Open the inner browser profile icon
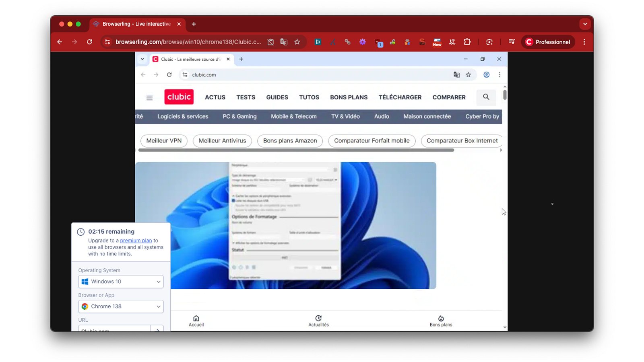Screen dimensions: 644x362 pos(487,75)
